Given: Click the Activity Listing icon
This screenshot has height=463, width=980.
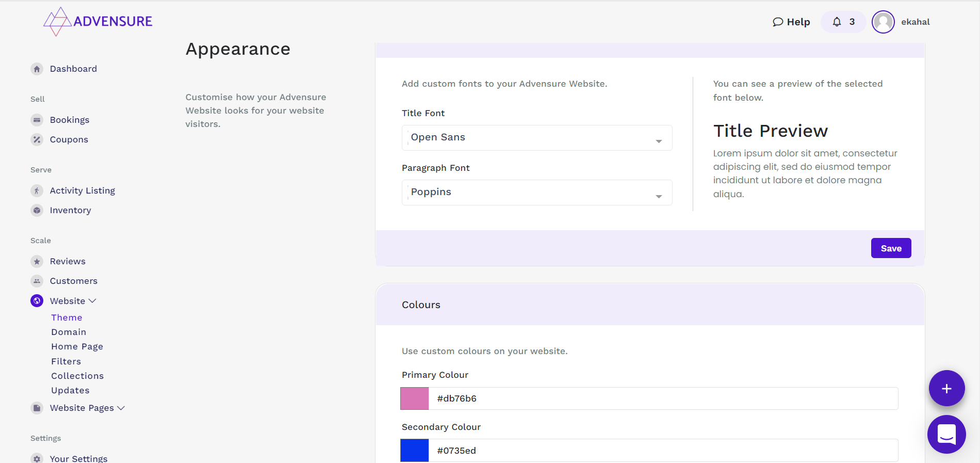Looking at the screenshot, I should click(37, 191).
